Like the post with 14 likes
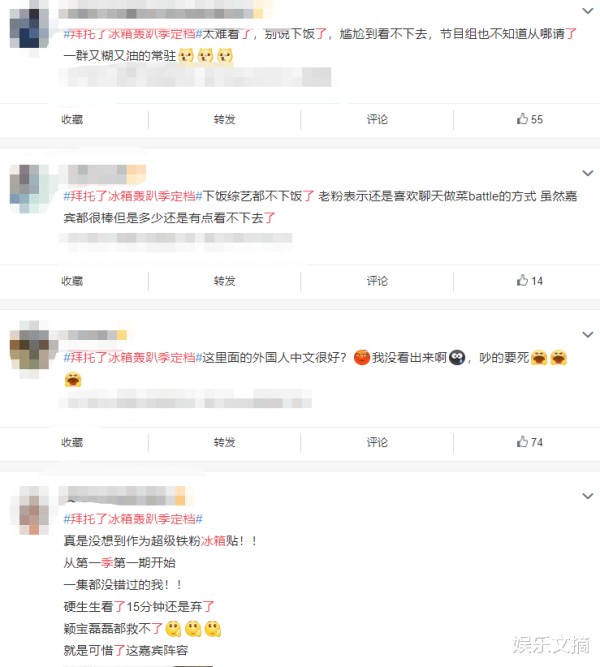The height and width of the screenshot is (667, 600). coord(530,281)
